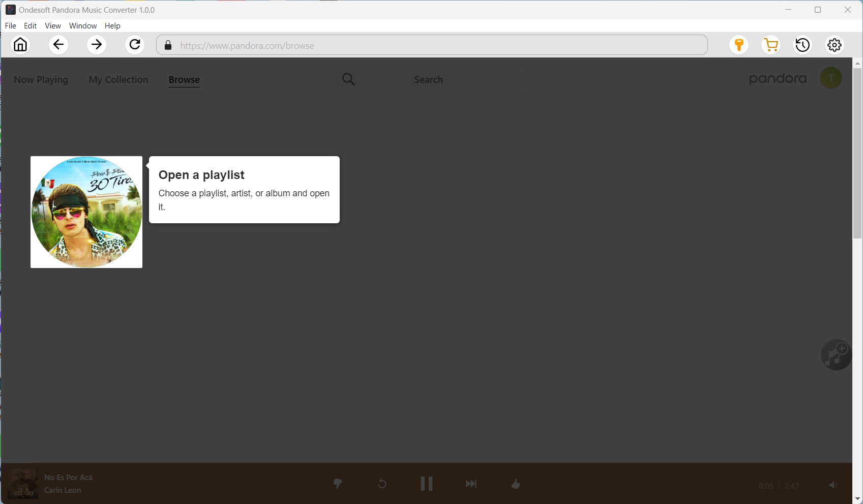Open the View menu

pos(53,25)
